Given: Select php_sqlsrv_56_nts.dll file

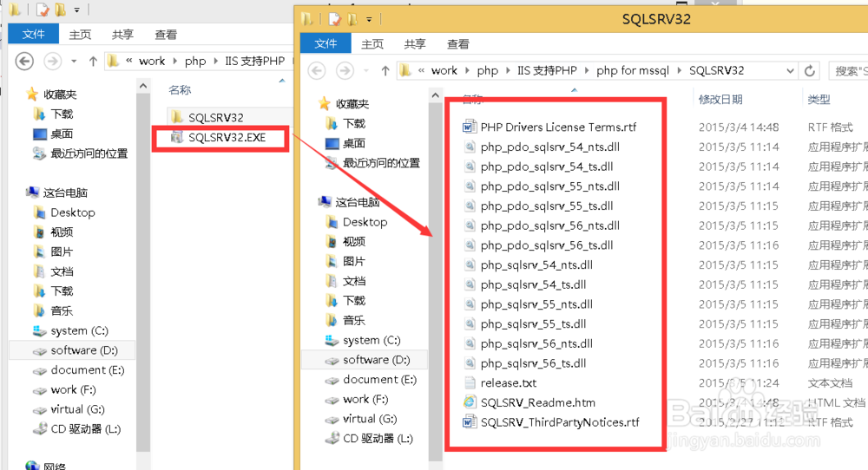Looking at the screenshot, I should click(536, 343).
